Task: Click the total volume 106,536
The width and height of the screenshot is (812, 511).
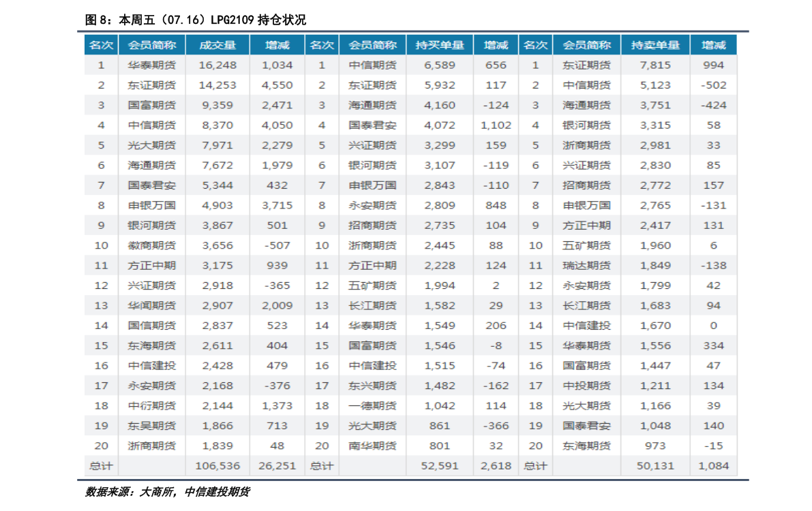Action: (217, 466)
